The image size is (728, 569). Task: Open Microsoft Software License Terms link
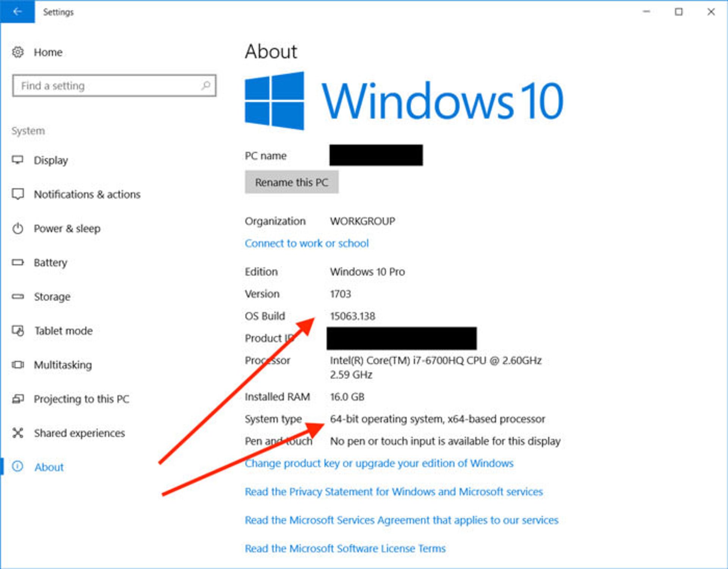point(345,549)
